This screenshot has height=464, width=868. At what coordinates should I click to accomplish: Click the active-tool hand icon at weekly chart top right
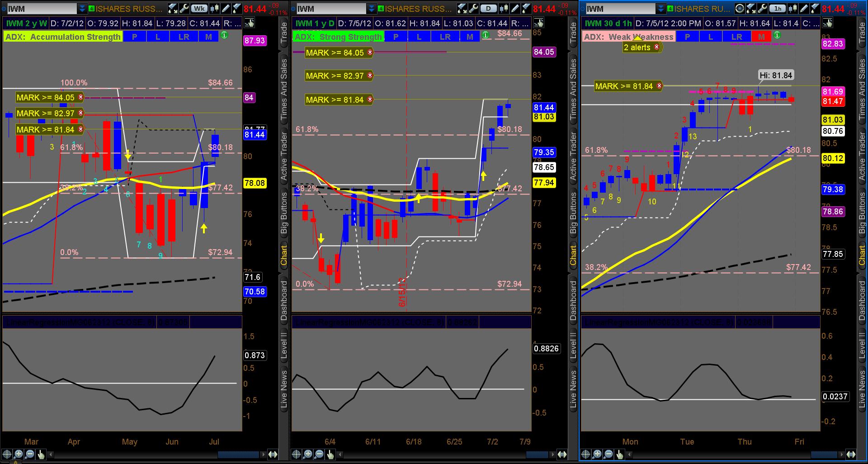pyautogui.click(x=249, y=23)
